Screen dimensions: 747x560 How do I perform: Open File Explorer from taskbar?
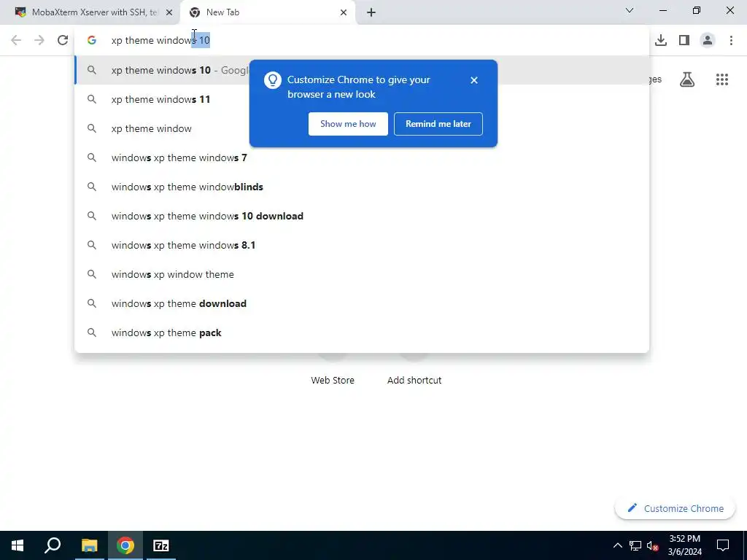point(89,545)
